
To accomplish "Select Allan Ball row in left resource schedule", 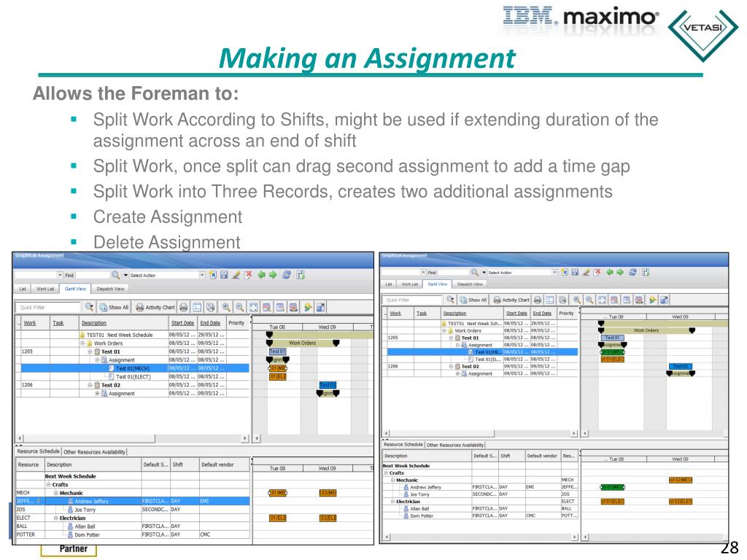I will coord(133,526).
